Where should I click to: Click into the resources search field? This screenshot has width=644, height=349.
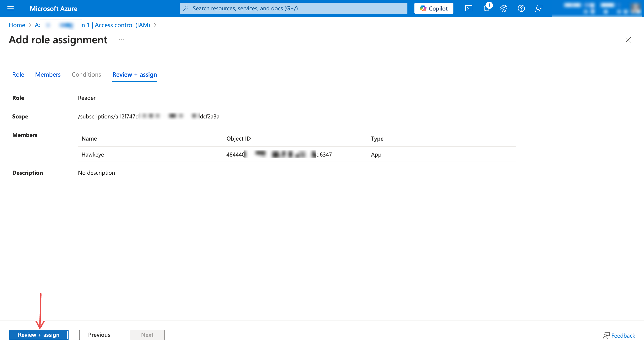click(293, 8)
